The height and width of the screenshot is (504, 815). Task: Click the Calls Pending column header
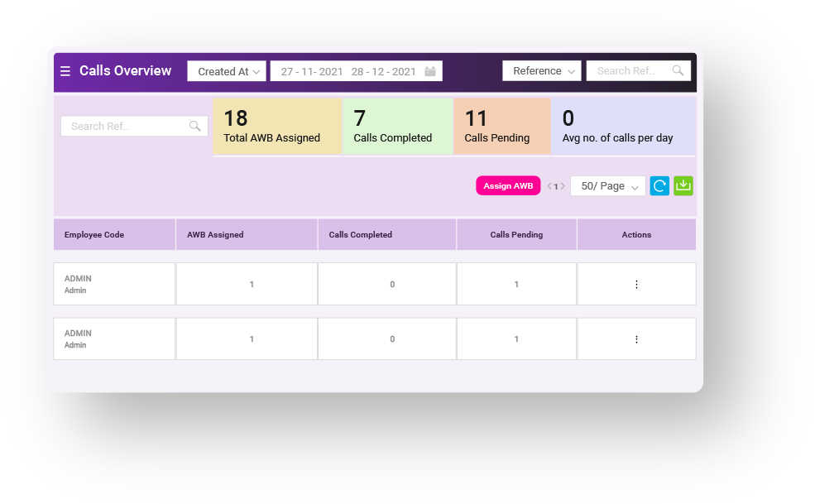pos(516,234)
